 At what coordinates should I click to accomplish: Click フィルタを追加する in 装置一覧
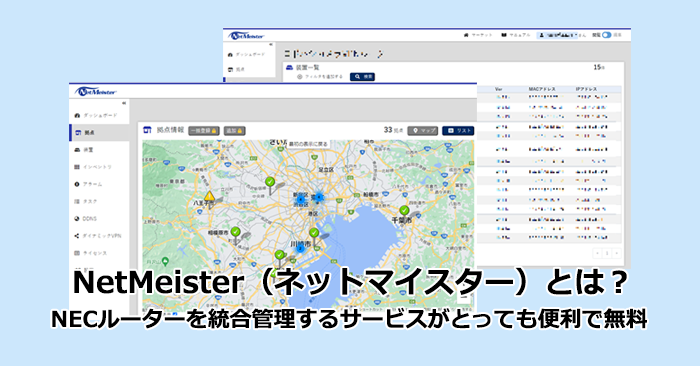pos(320,77)
